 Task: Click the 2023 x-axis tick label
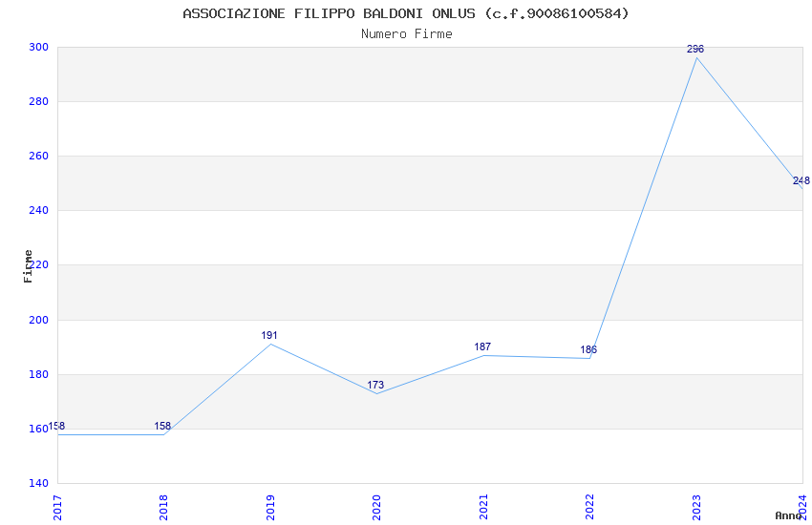(x=696, y=508)
